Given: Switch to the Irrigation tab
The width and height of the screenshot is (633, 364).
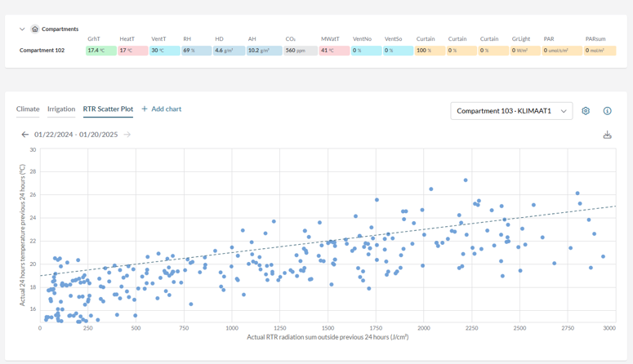Looking at the screenshot, I should coord(61,109).
